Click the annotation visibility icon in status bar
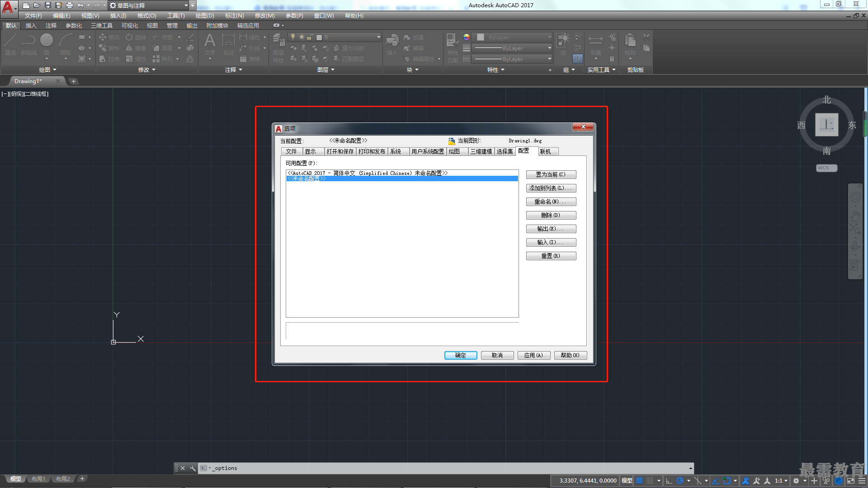The width and height of the screenshot is (868, 488). coord(746,481)
